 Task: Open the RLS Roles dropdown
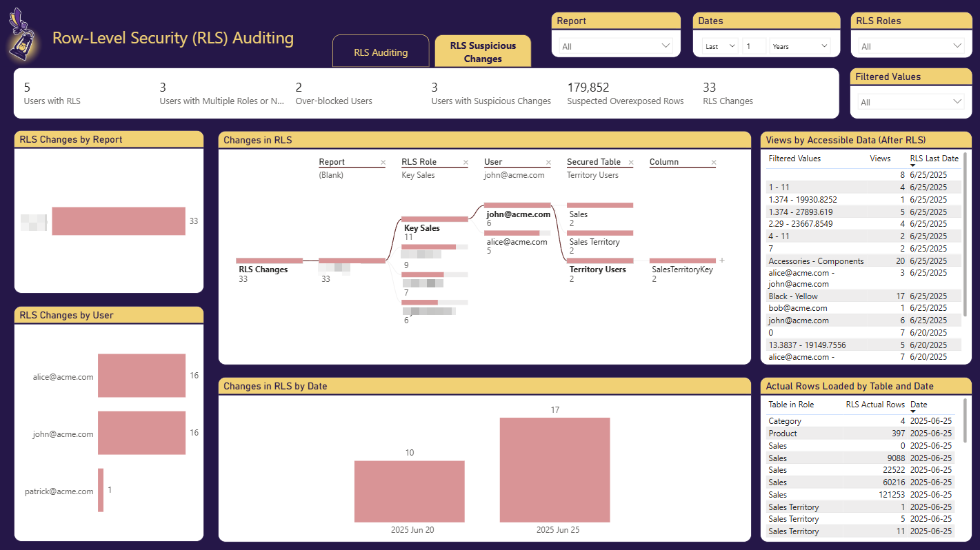click(x=908, y=46)
